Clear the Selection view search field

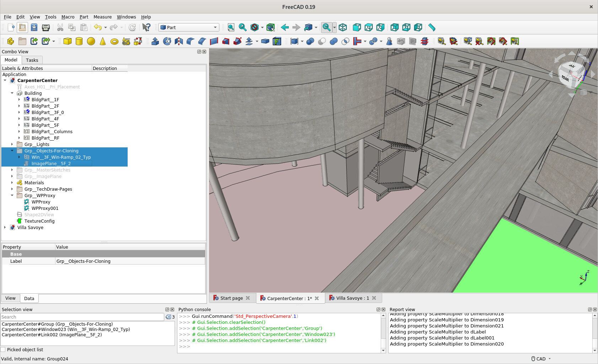168,317
